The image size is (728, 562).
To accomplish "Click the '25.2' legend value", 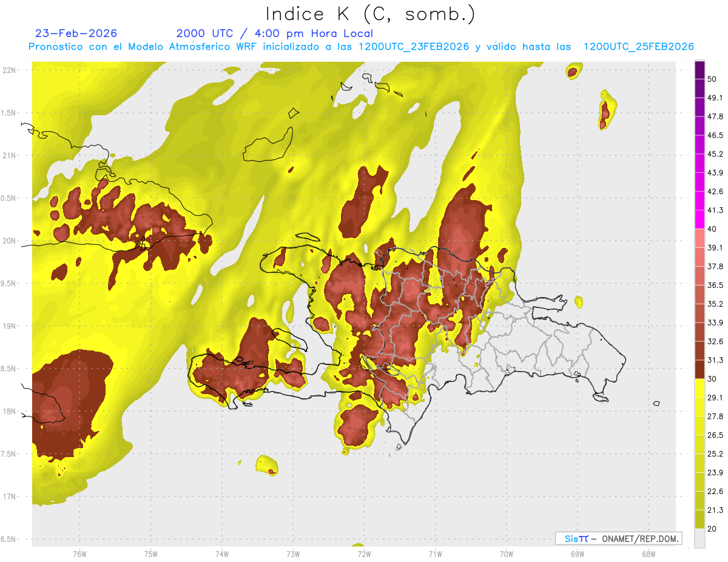I will pyautogui.click(x=715, y=454).
